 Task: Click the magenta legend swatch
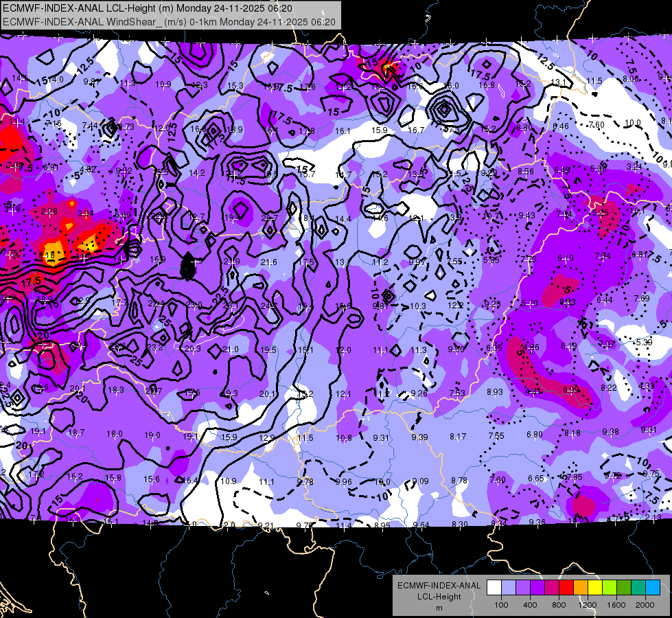[x=552, y=588]
